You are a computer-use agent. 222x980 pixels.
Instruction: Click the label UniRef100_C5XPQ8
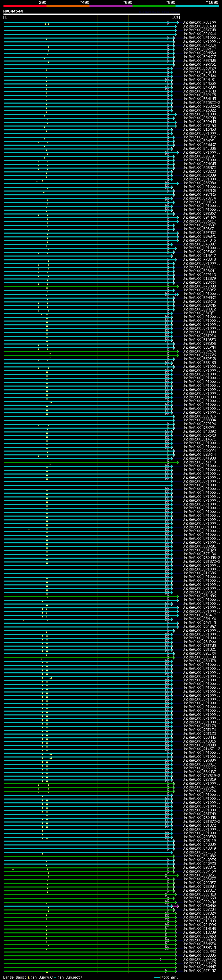pyautogui.click(x=199, y=118)
